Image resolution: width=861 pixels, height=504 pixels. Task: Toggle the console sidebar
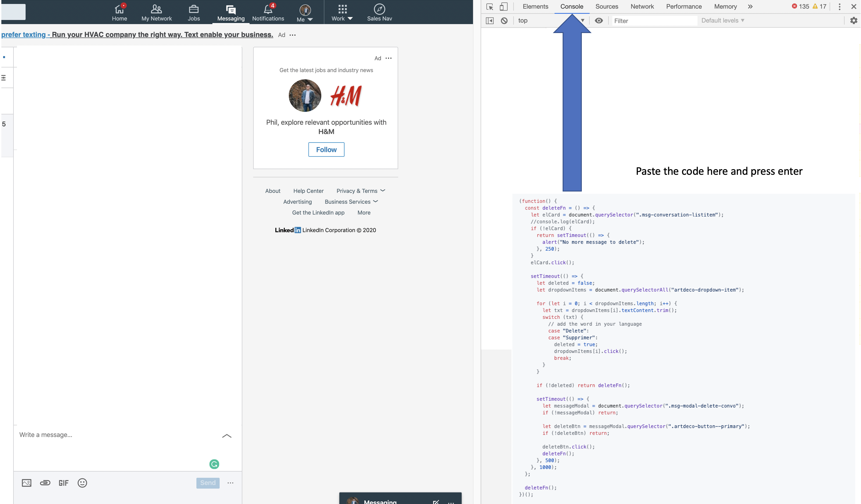490,21
